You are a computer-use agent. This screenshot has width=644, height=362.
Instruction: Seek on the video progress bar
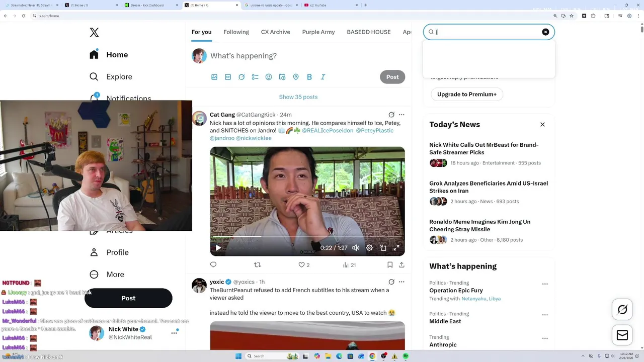(x=307, y=236)
